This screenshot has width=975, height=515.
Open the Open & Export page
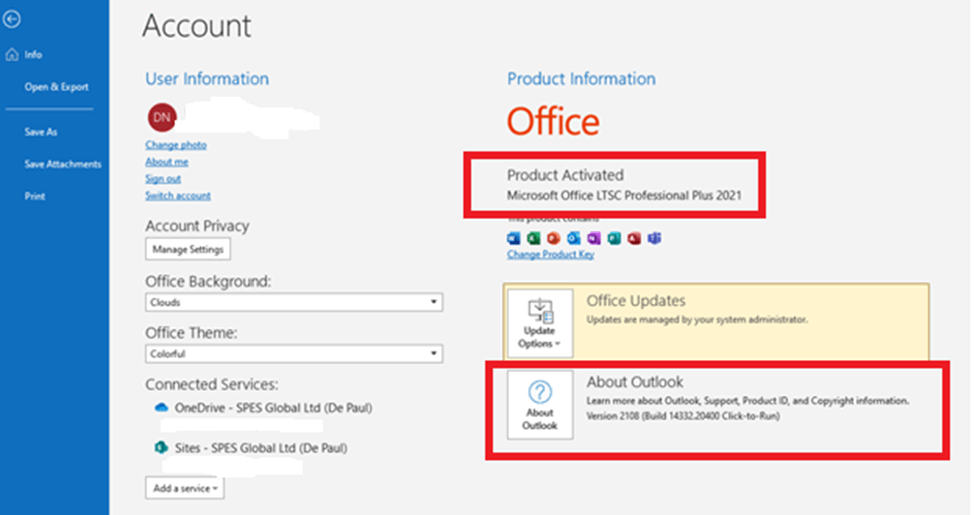(57, 87)
